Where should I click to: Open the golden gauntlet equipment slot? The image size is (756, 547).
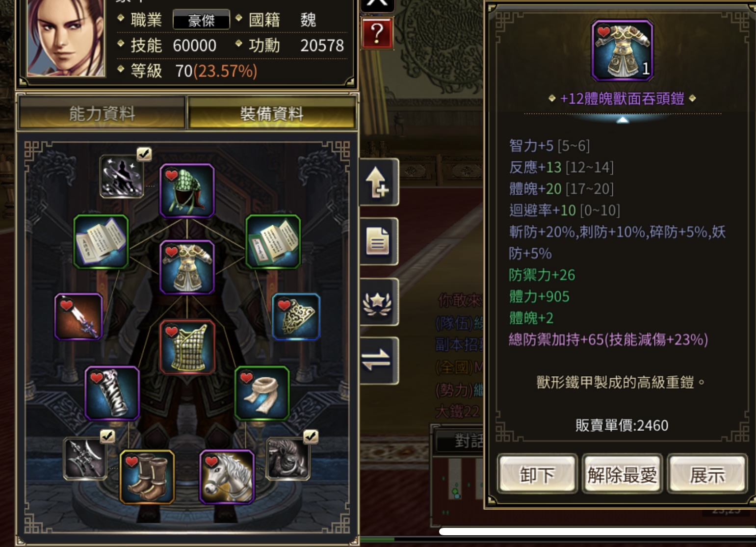click(x=296, y=317)
